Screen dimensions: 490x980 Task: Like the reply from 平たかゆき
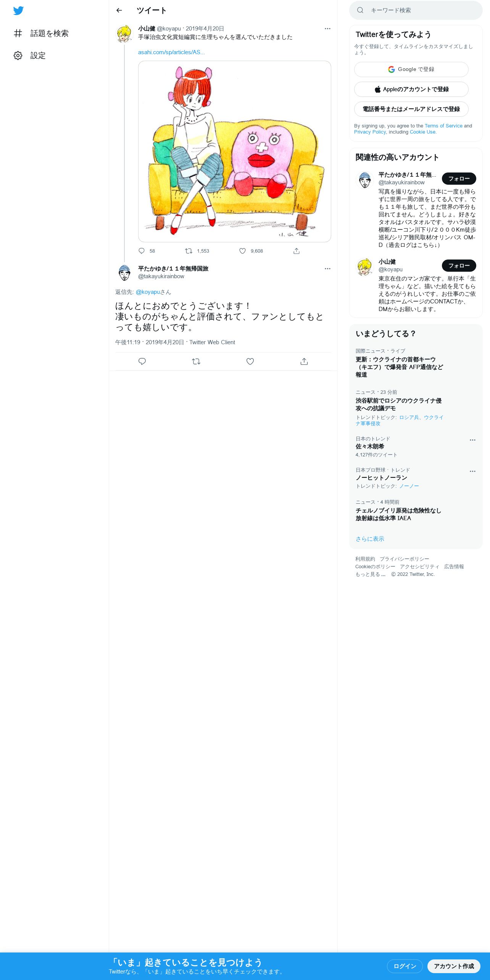(x=250, y=361)
